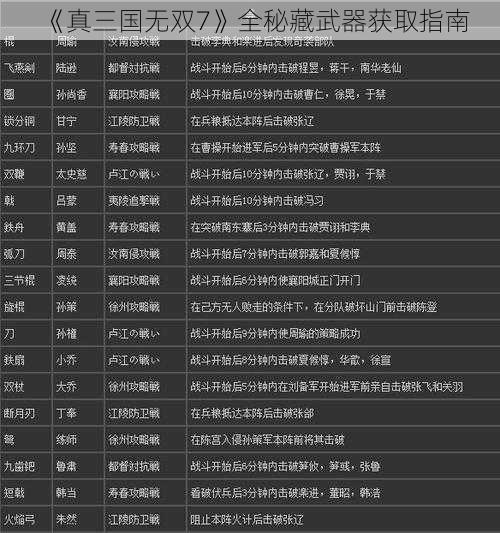
Task: Click the weapon cell 铁扇
Action: click(x=14, y=360)
